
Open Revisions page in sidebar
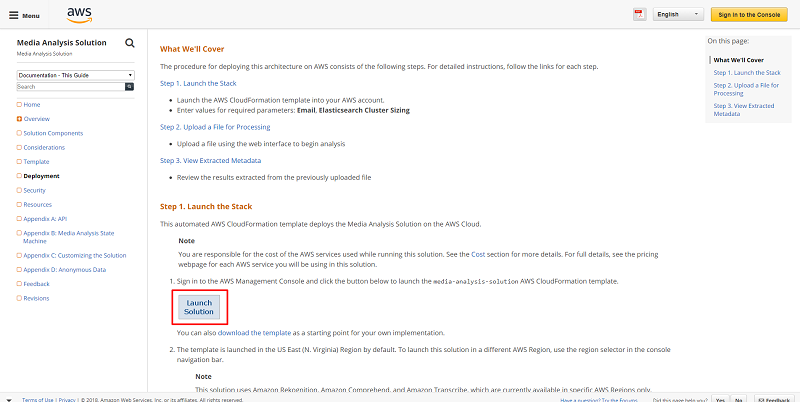tap(36, 298)
